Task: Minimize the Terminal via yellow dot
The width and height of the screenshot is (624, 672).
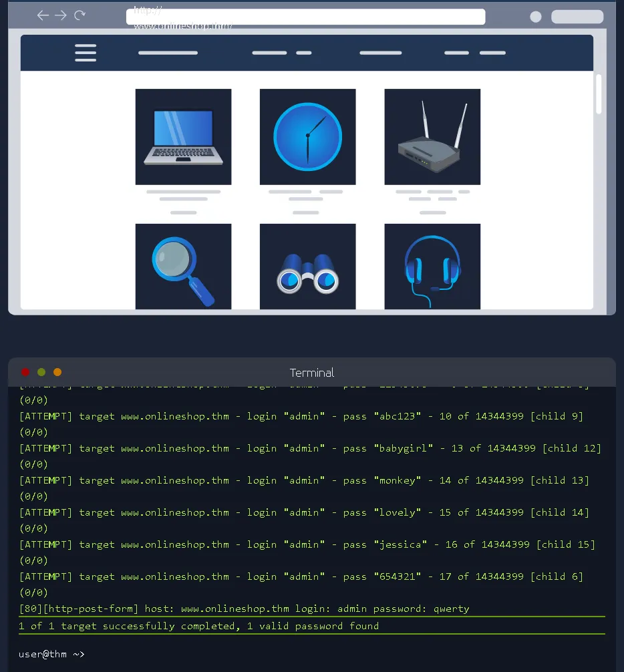Action: point(57,372)
